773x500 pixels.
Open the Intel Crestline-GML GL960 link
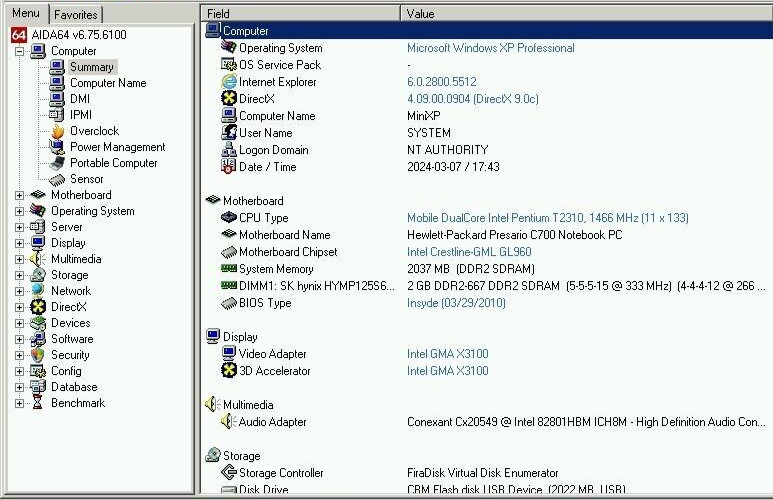pos(469,251)
